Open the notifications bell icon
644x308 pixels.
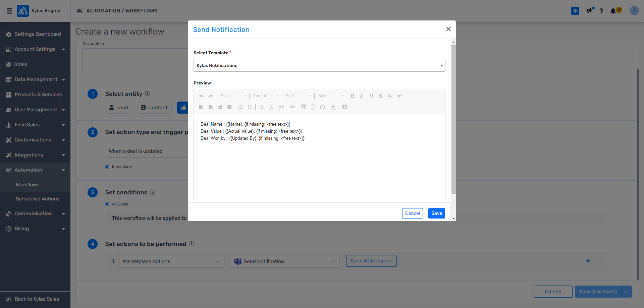coord(613,11)
